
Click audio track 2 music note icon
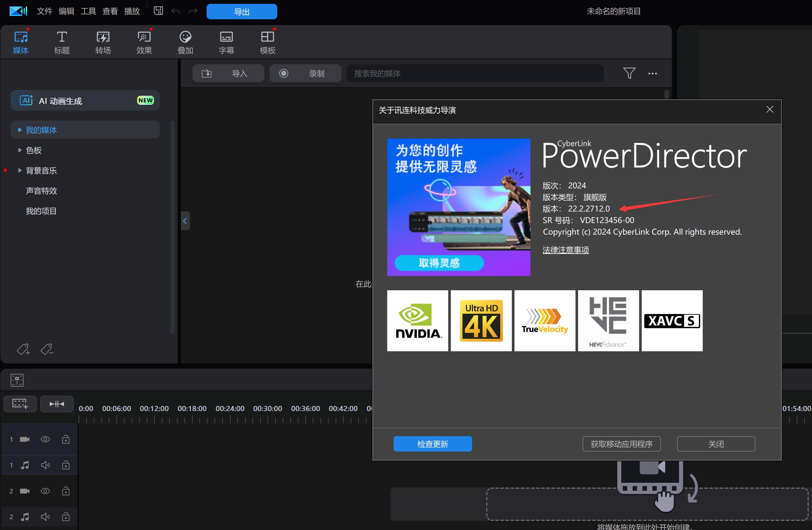coord(25,517)
